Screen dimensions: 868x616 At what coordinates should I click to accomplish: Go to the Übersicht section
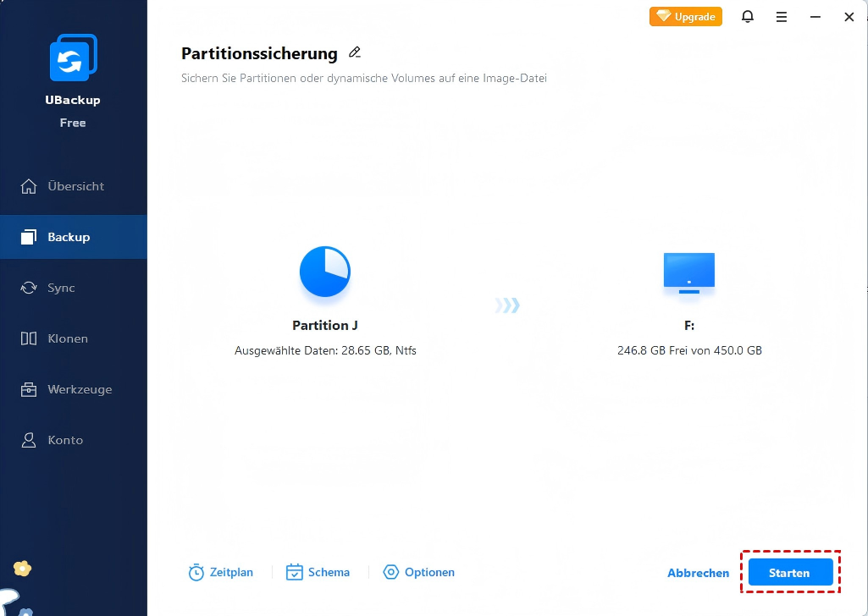pyautogui.click(x=74, y=186)
